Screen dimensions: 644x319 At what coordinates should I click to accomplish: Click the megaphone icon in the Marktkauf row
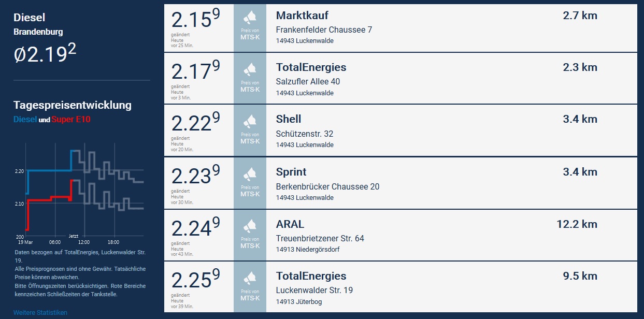(x=250, y=18)
